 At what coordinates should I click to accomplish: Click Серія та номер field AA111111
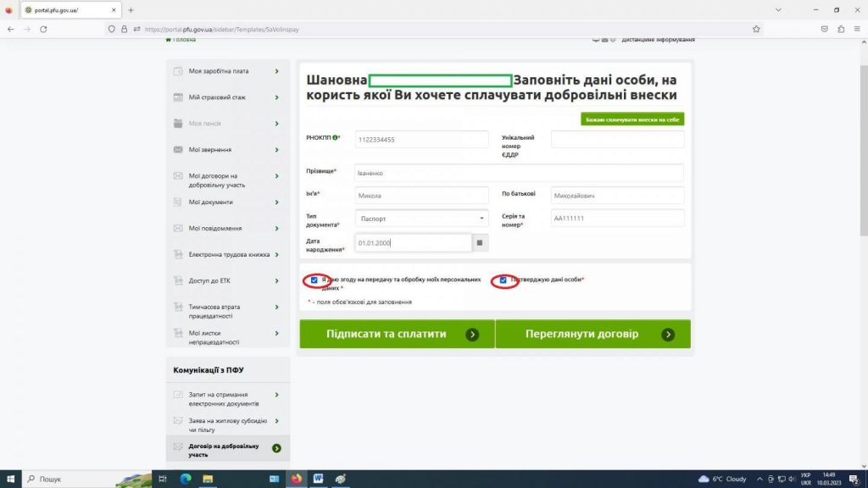coord(617,218)
